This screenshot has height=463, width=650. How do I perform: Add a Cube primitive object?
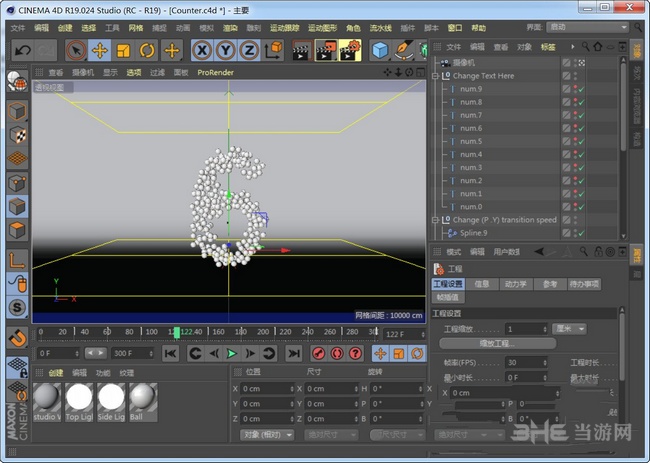coord(380,51)
